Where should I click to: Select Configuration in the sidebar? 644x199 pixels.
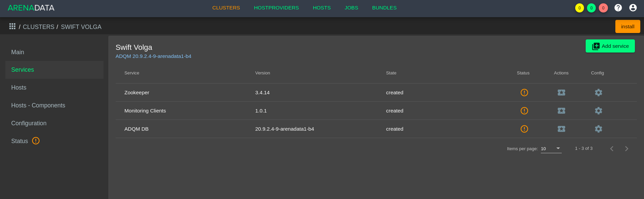tap(54, 123)
